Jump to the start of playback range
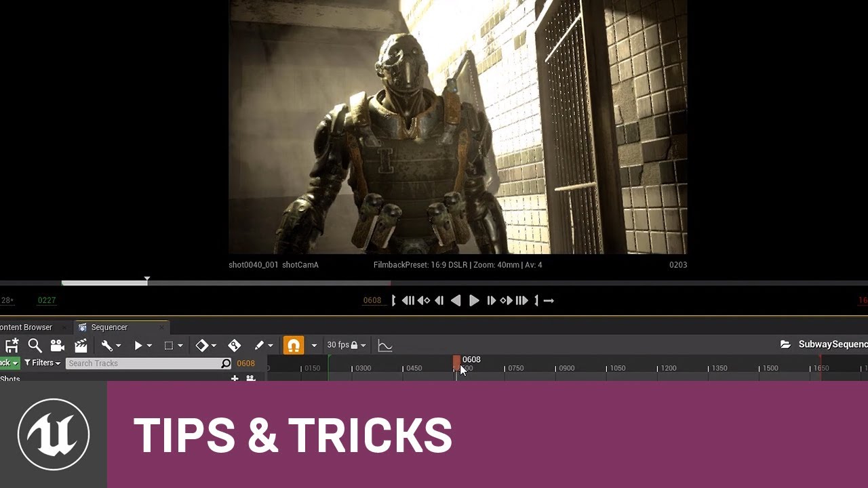This screenshot has width=868, height=488. 408,300
